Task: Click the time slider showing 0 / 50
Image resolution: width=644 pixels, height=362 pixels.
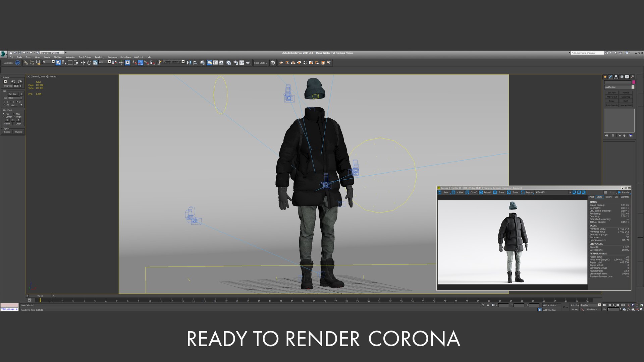Action: point(40,296)
